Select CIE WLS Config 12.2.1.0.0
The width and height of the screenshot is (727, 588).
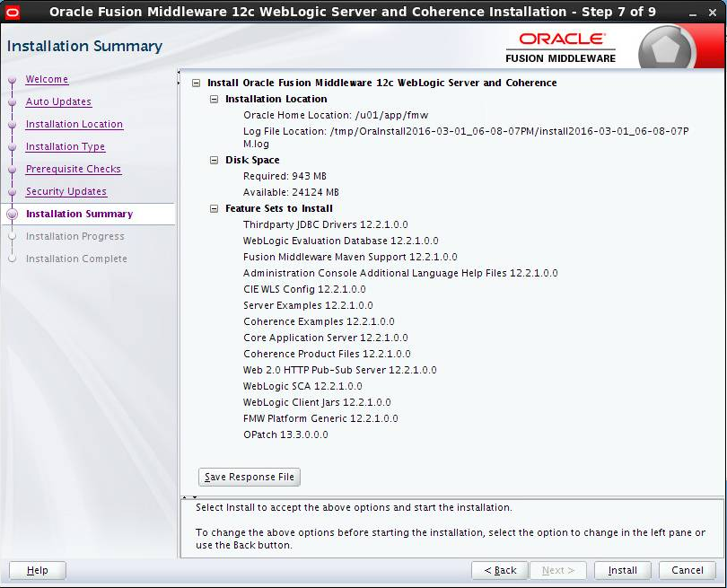304,289
